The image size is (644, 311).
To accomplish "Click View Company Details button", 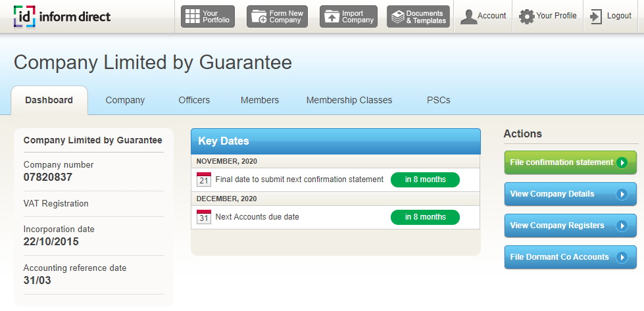I will (x=570, y=194).
